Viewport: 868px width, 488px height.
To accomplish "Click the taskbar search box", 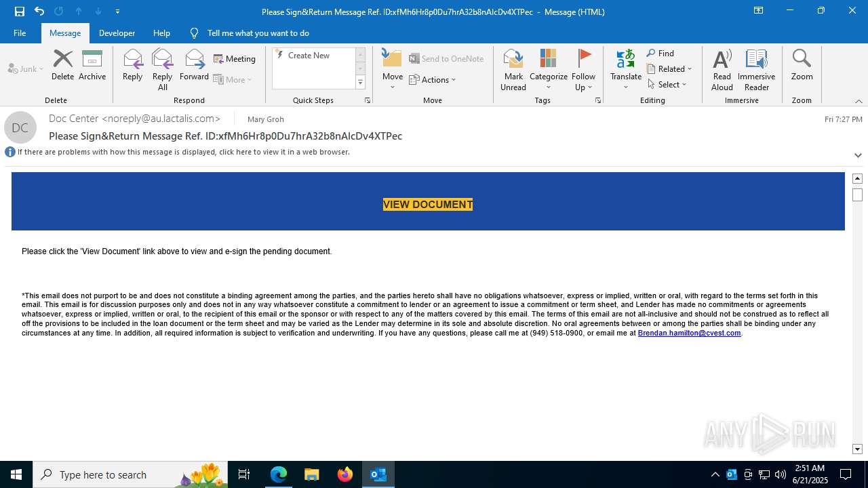I will tap(130, 474).
